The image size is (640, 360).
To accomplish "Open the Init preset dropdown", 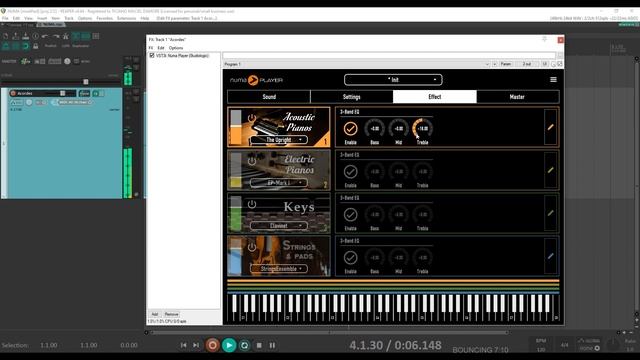I will pyautogui.click(x=393, y=80).
